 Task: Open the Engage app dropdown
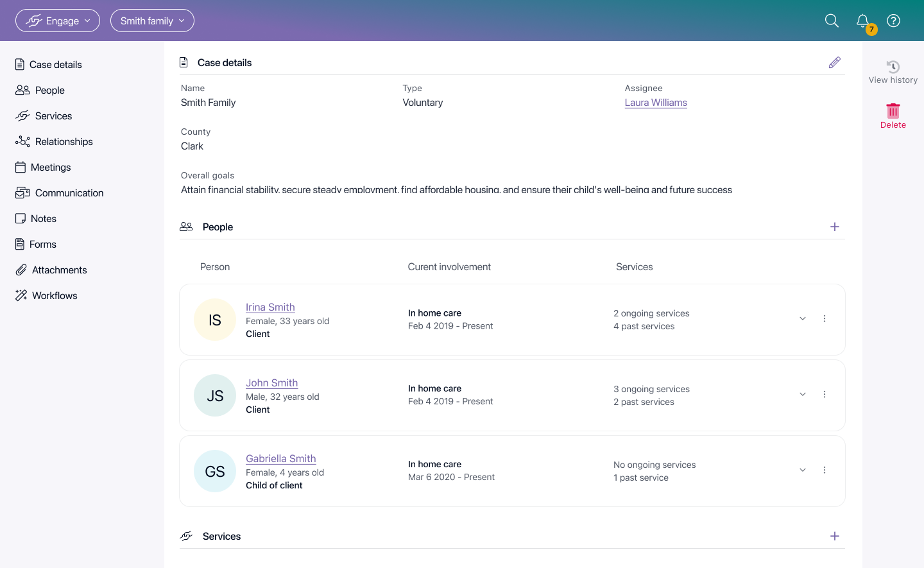coord(58,21)
